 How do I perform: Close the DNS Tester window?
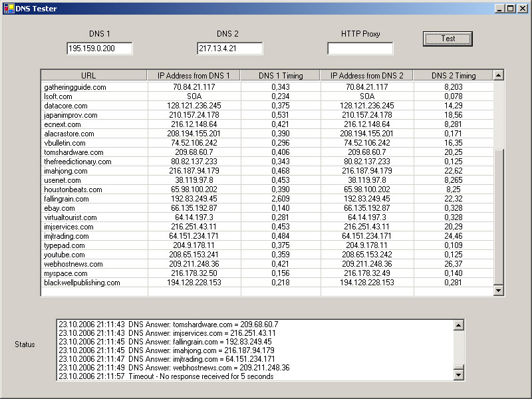coord(523,9)
